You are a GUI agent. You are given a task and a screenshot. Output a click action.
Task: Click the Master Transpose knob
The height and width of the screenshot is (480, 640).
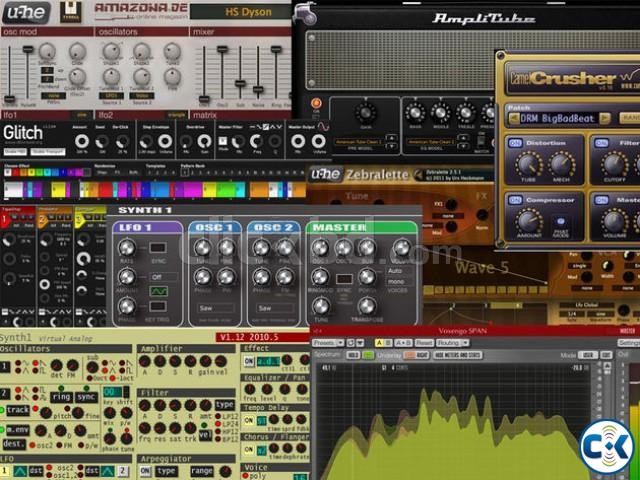tap(367, 306)
